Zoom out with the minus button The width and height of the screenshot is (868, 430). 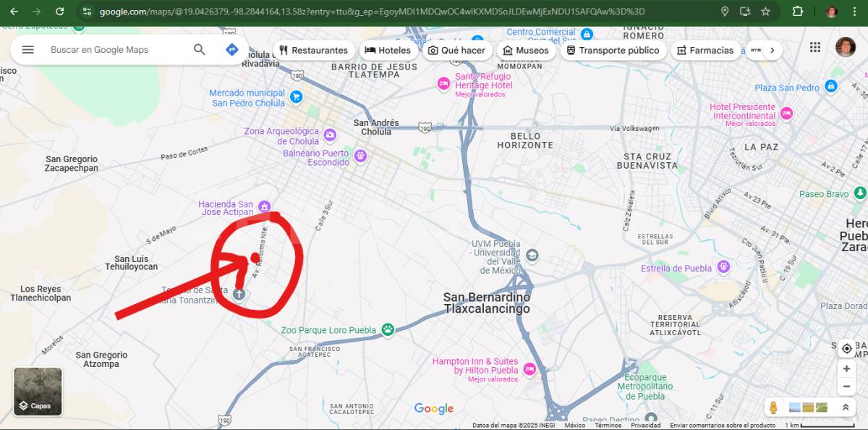[x=846, y=387]
